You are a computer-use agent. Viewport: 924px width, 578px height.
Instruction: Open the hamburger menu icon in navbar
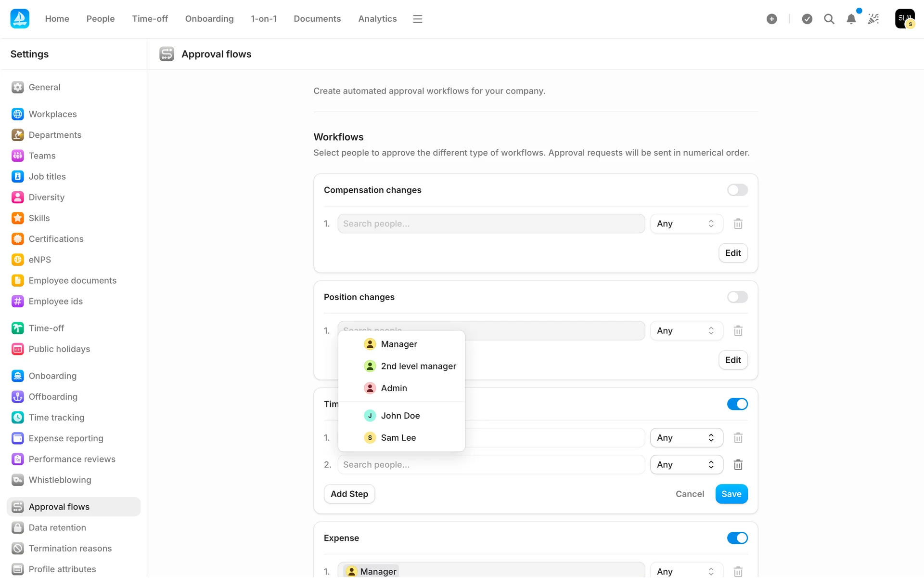click(417, 19)
